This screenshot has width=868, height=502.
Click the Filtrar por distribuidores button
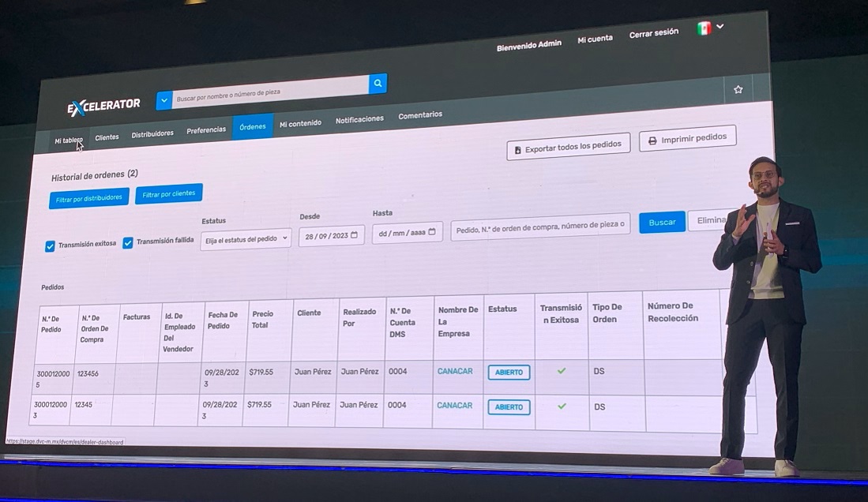tap(88, 198)
